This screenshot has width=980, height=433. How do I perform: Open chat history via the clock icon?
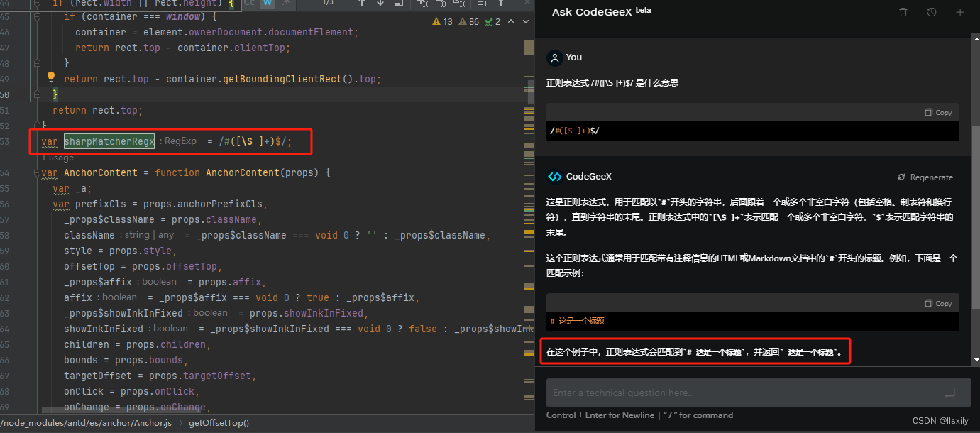931,12
